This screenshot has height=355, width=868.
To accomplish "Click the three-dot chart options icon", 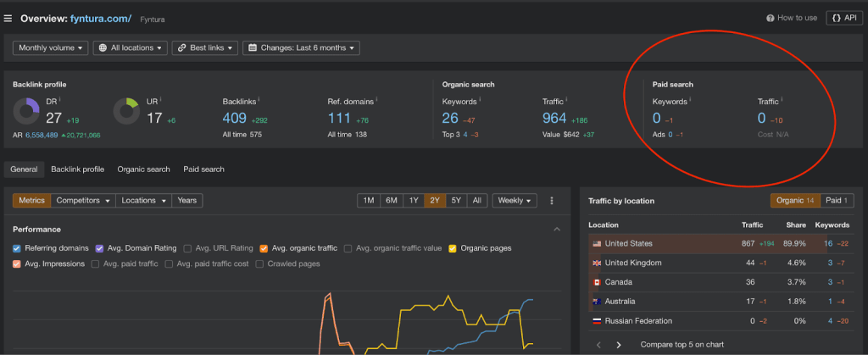I will coord(552,201).
